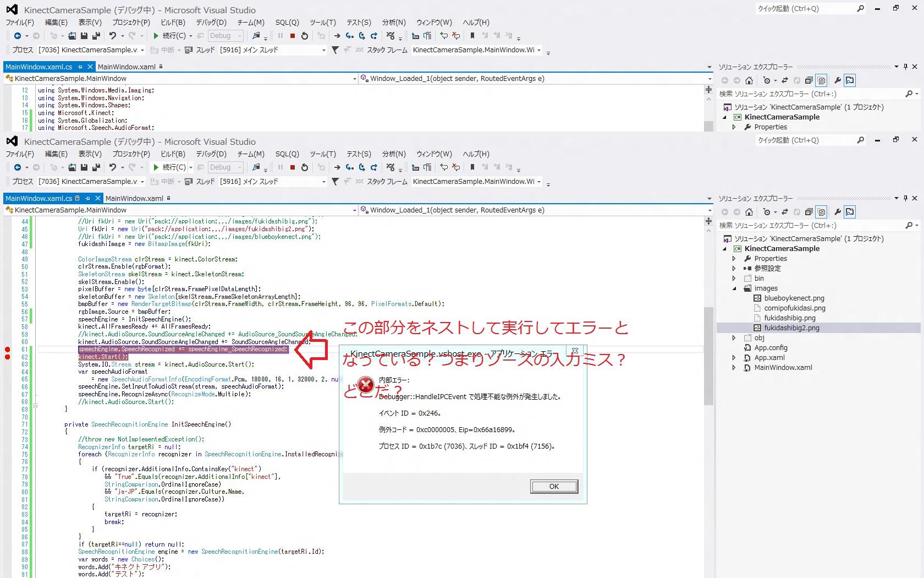Click the red error icon in the dialog

click(x=365, y=385)
